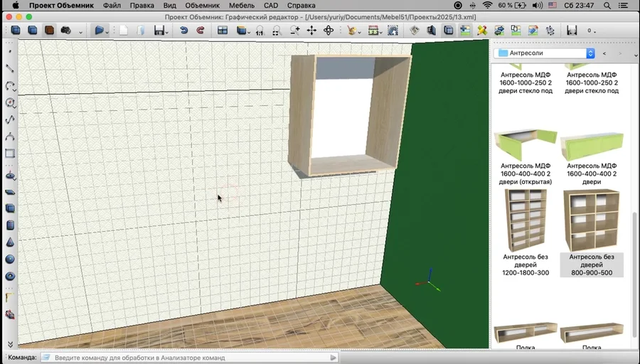Click the red redo arrow icon

pyautogui.click(x=200, y=31)
